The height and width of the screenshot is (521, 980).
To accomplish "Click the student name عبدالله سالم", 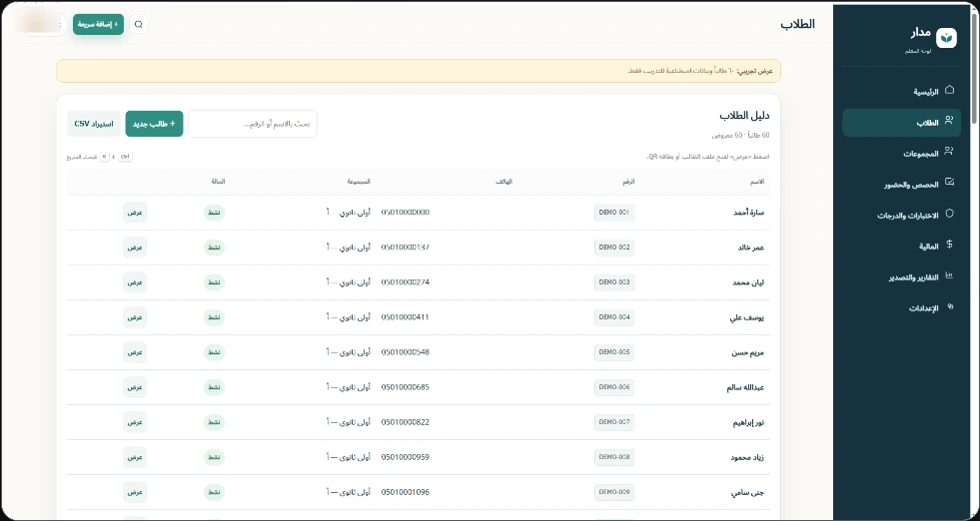I will 745,387.
